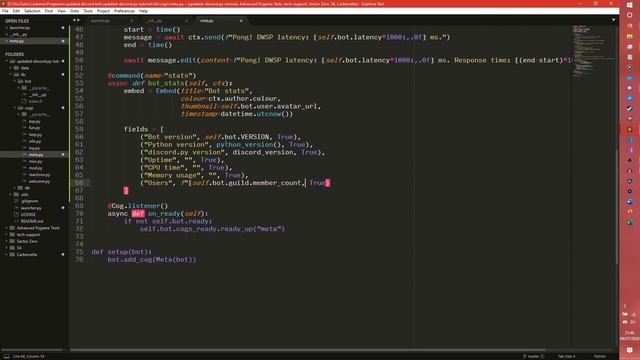
Task: Select __init__.py under Open Files
Action: tap(18, 34)
